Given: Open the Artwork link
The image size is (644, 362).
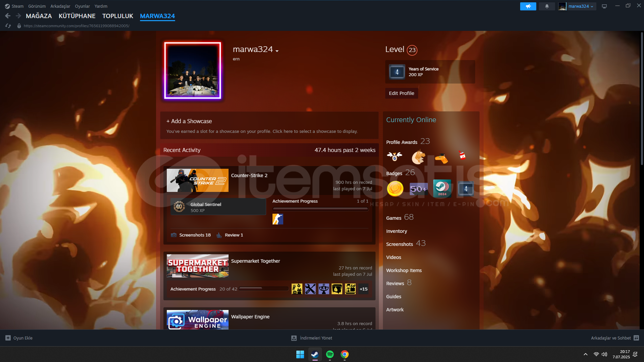Looking at the screenshot, I should pyautogui.click(x=395, y=309).
